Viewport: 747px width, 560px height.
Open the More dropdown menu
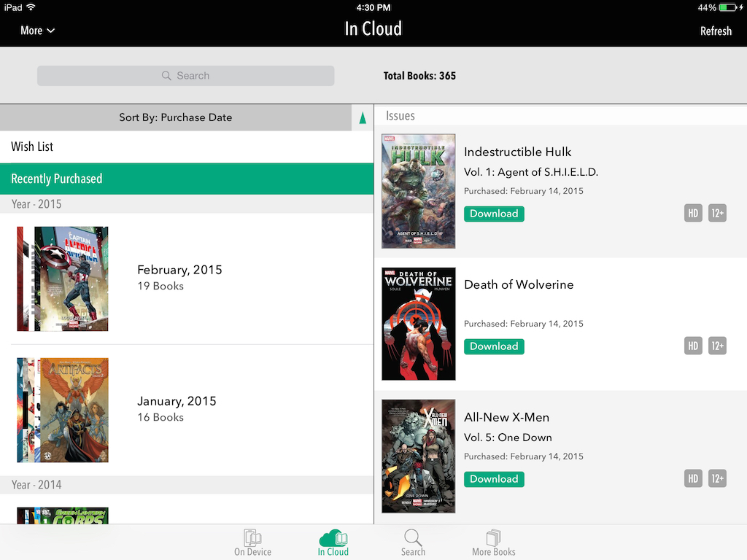[37, 31]
